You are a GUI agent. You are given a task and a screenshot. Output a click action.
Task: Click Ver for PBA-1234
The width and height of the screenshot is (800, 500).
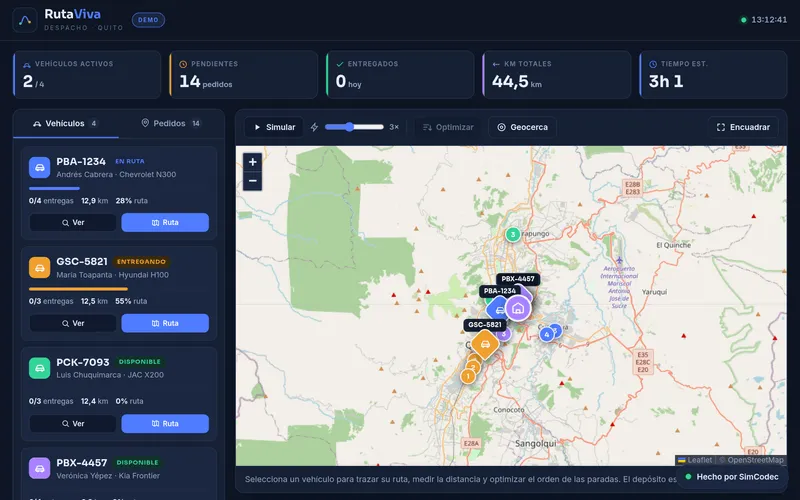73,222
